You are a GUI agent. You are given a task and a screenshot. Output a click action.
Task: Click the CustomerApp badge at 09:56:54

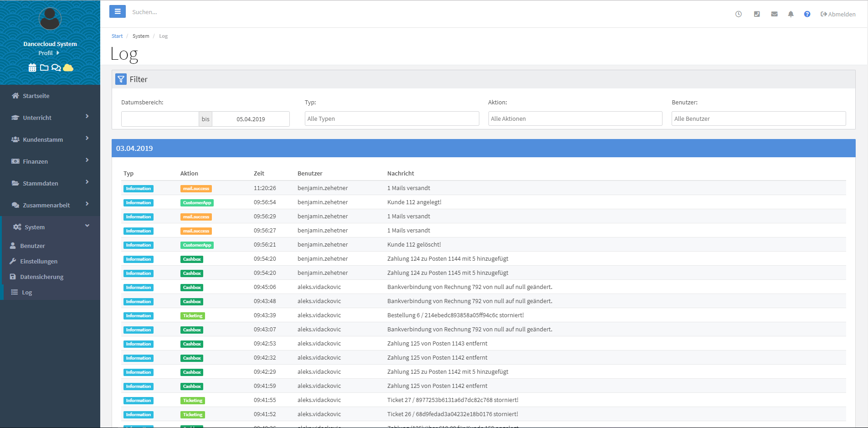pos(197,202)
